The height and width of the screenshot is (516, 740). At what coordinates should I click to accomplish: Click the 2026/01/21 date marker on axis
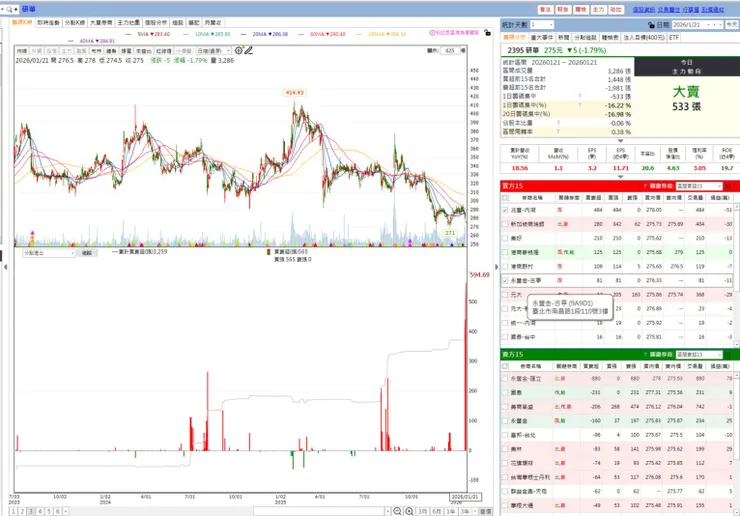(465, 497)
